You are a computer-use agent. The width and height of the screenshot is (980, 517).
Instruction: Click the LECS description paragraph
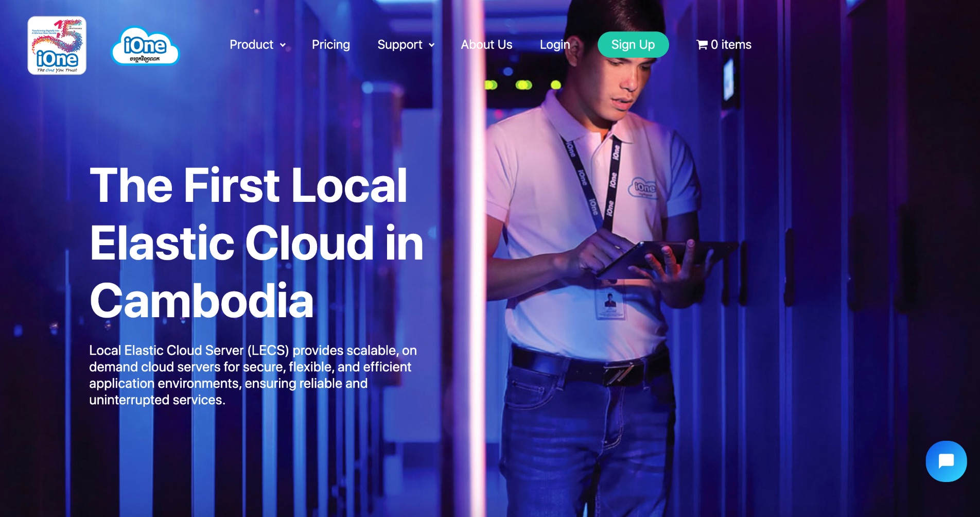(252, 375)
